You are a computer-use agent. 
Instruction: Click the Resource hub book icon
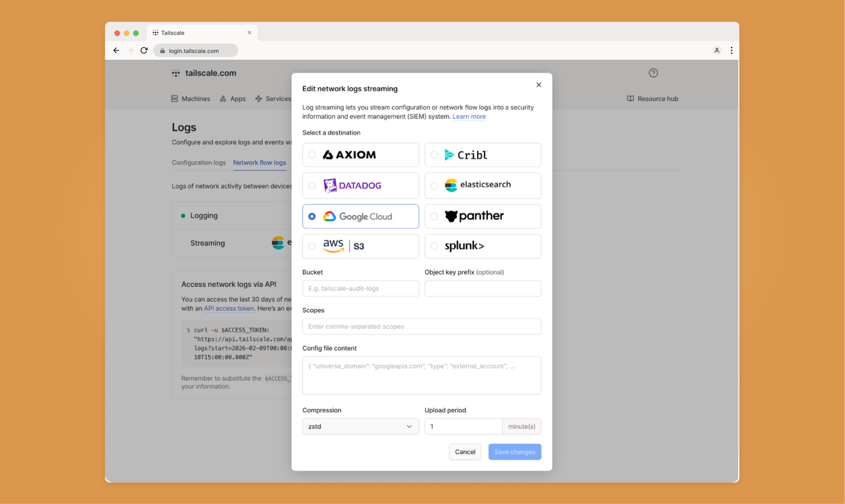pyautogui.click(x=630, y=99)
